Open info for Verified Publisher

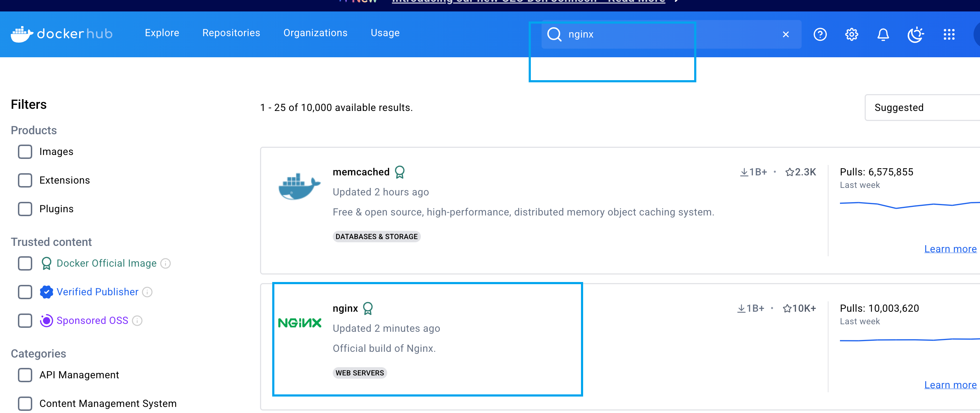point(147,292)
